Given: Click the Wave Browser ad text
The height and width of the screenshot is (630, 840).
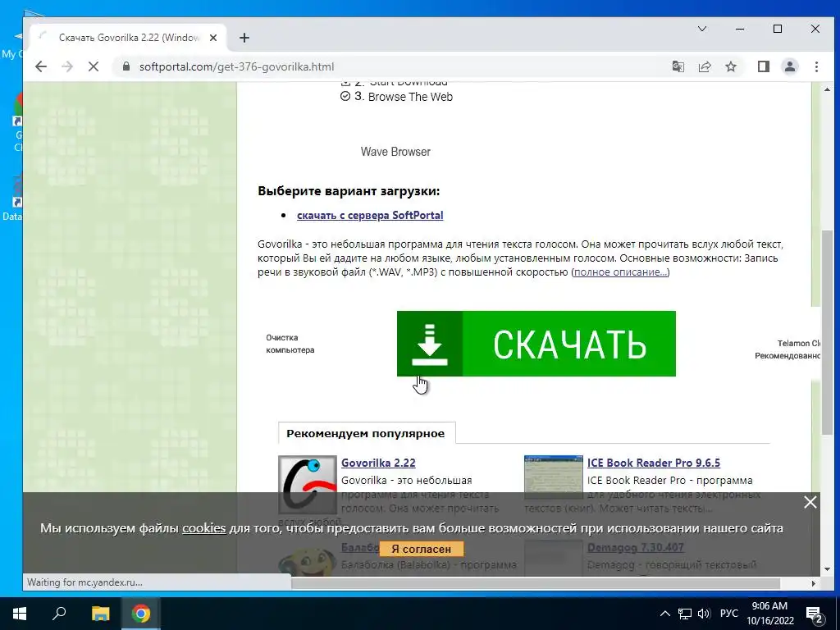Looking at the screenshot, I should pyautogui.click(x=395, y=152).
